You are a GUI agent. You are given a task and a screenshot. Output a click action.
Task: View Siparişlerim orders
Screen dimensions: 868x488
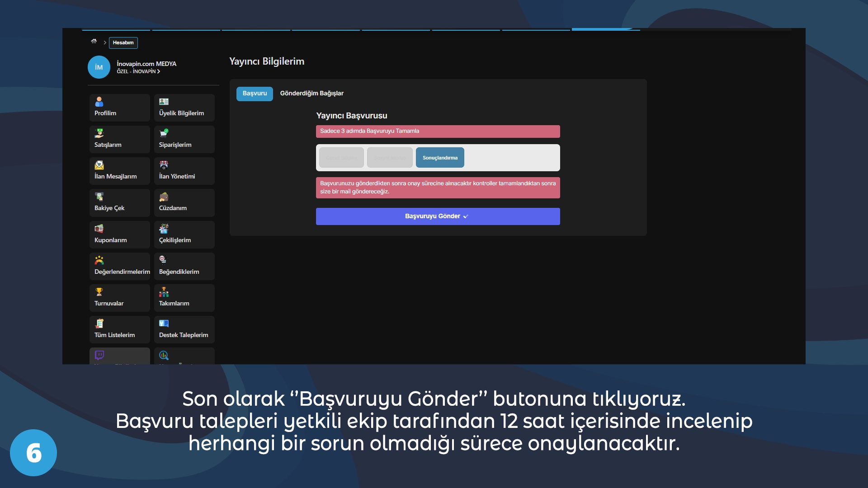click(184, 139)
